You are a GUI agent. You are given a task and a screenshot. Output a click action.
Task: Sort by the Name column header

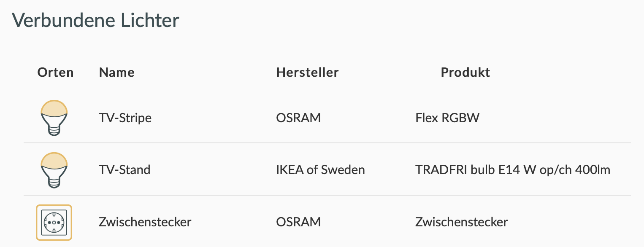[116, 72]
